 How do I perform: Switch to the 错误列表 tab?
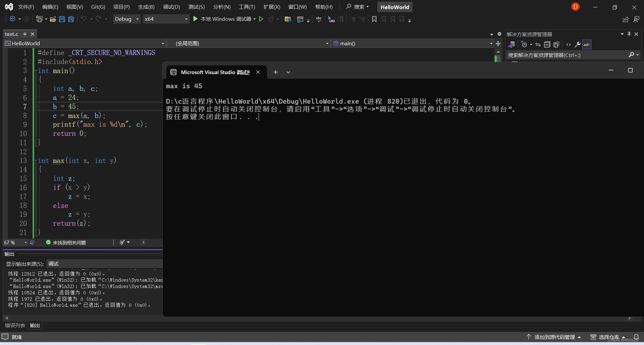click(14, 325)
